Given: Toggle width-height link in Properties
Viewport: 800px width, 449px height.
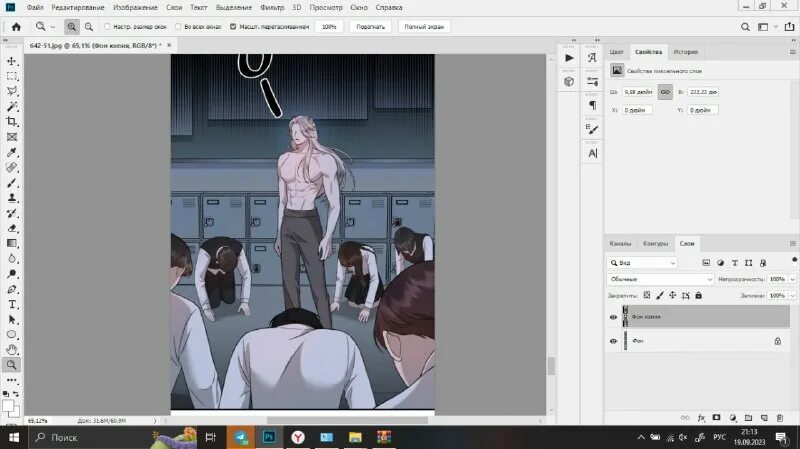Looking at the screenshot, I should 665,92.
